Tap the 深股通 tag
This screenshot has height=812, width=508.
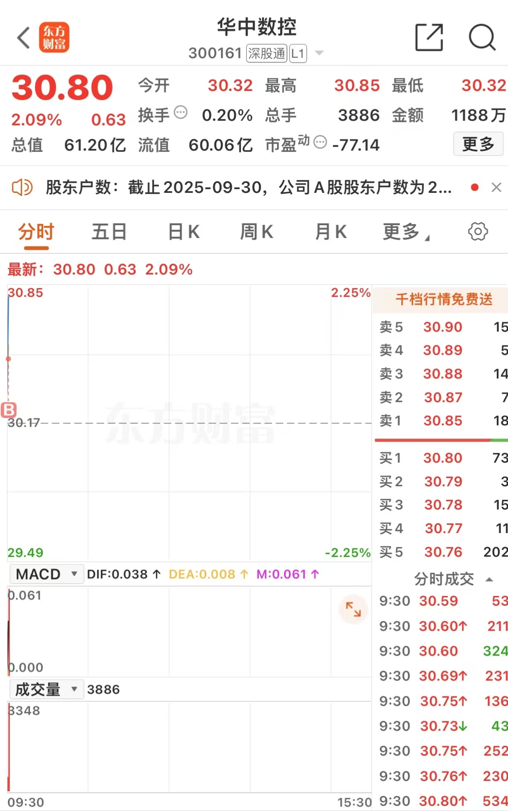point(267,53)
